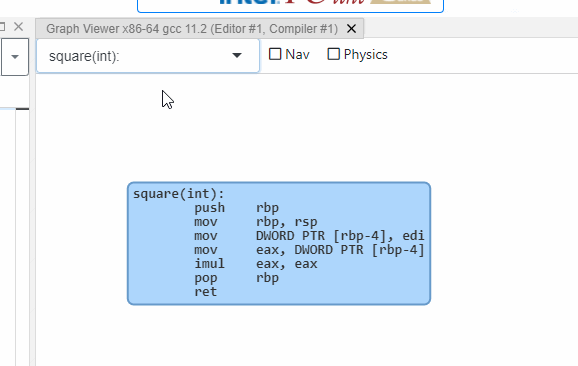Click the pop rbp instruction line
The height and width of the screenshot is (366, 578).
[x=237, y=278]
